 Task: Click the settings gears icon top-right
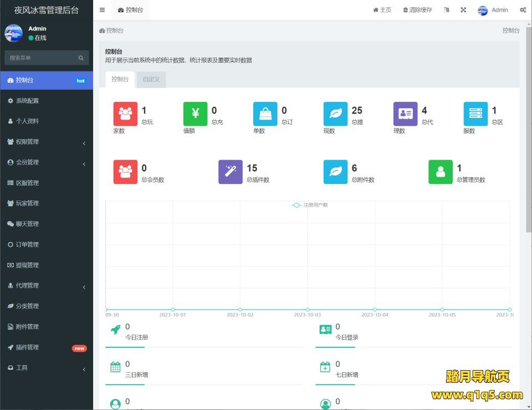click(523, 10)
